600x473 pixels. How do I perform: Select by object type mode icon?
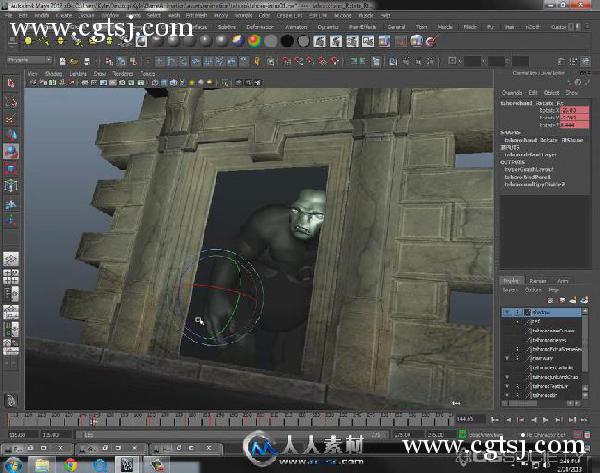click(121, 61)
